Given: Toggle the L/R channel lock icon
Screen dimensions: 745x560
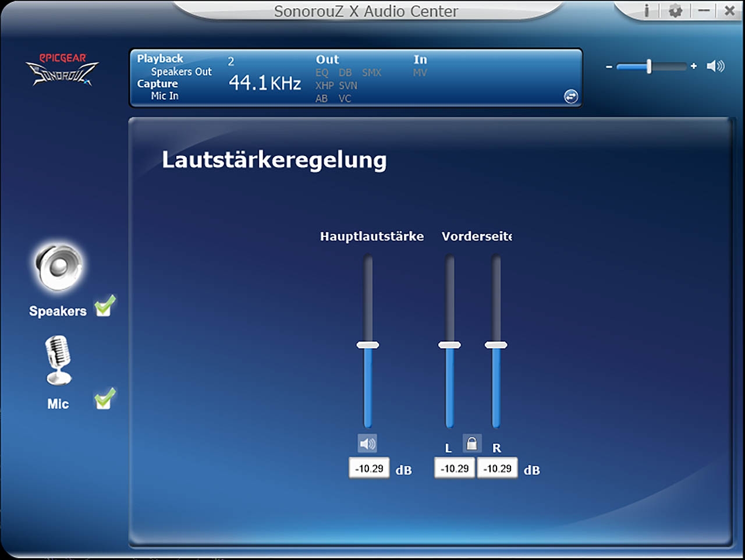Looking at the screenshot, I should (472, 444).
